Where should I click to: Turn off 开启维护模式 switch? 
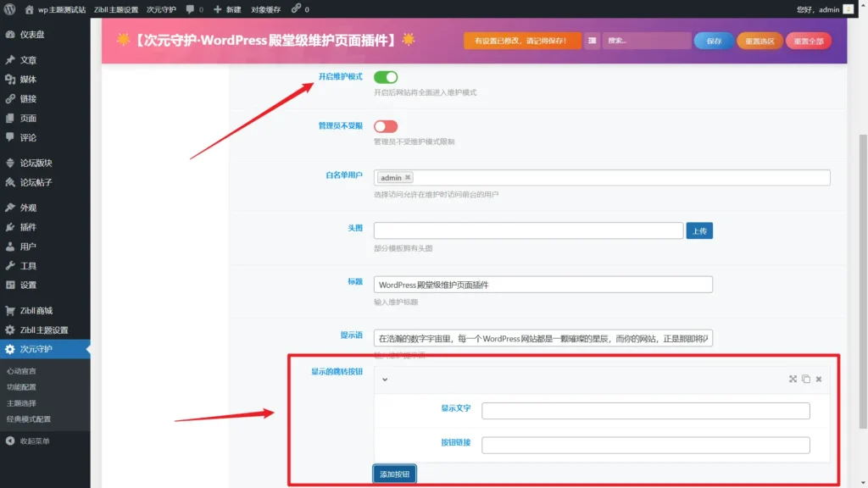386,77
